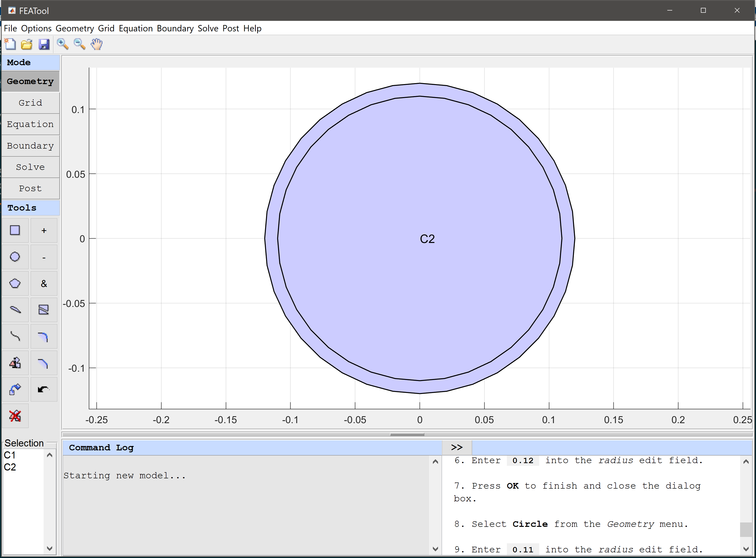756x558 pixels.
Task: Click the 0.12 radius value in tutorial
Action: 523,460
